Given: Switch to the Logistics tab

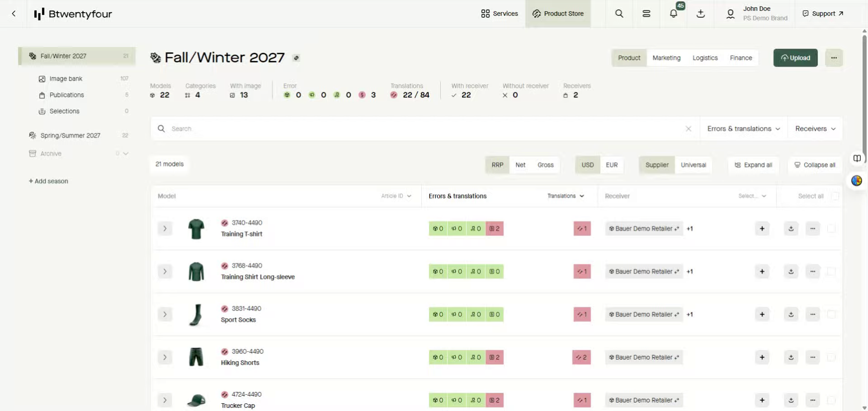Looking at the screenshot, I should (x=705, y=58).
